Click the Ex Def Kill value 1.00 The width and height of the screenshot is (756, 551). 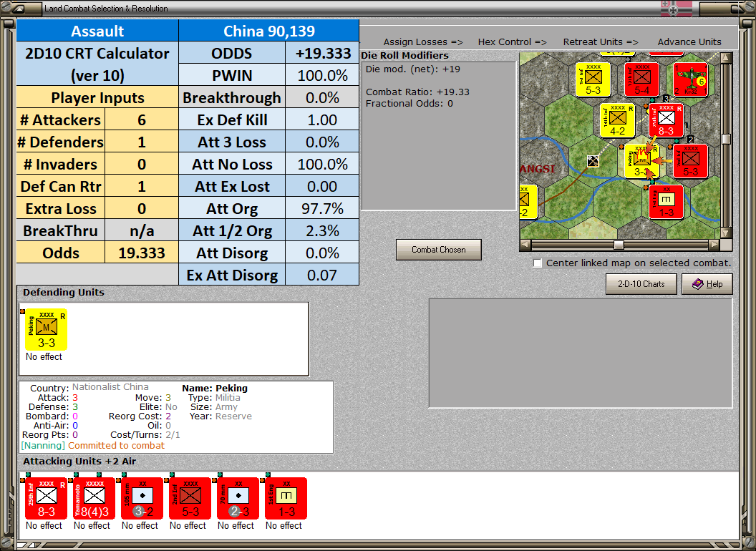(x=322, y=120)
